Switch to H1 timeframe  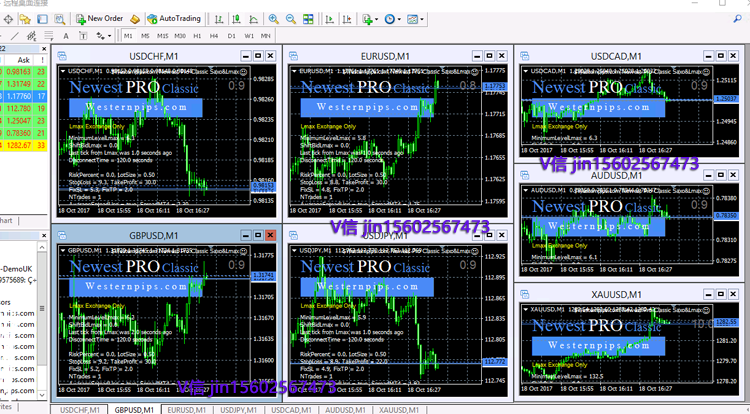[x=197, y=36]
